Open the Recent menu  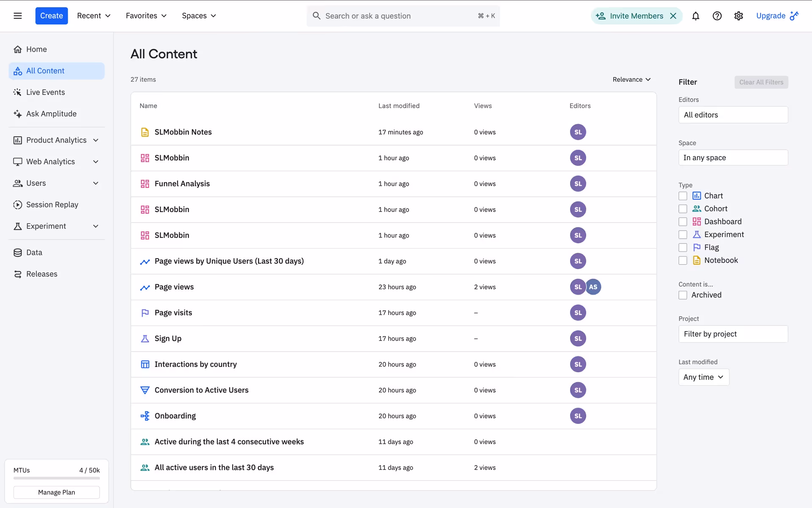[x=93, y=16]
